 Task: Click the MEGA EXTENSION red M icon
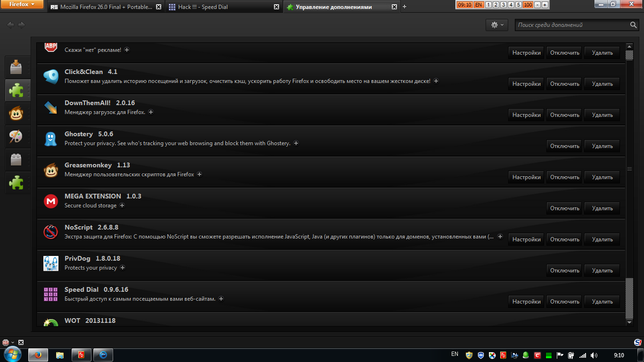[x=51, y=201]
